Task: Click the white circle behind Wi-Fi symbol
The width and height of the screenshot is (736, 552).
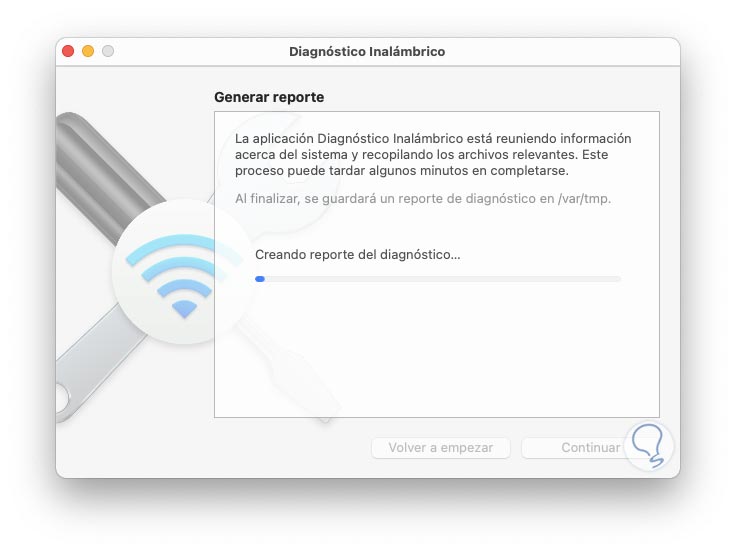Action: click(x=184, y=271)
